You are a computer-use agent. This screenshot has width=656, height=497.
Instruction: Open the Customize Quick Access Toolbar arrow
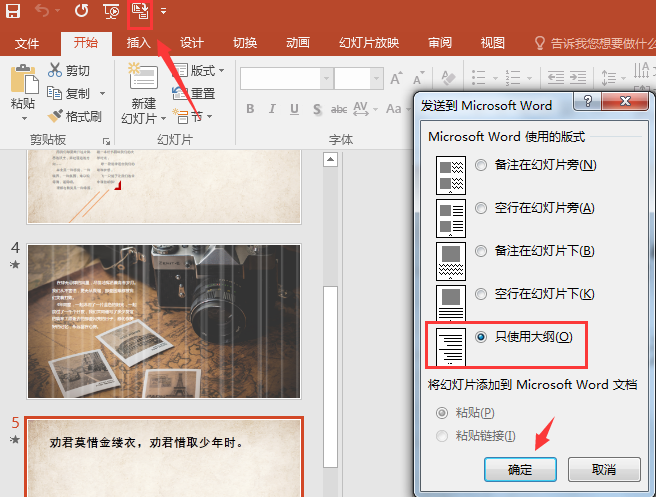click(x=164, y=11)
